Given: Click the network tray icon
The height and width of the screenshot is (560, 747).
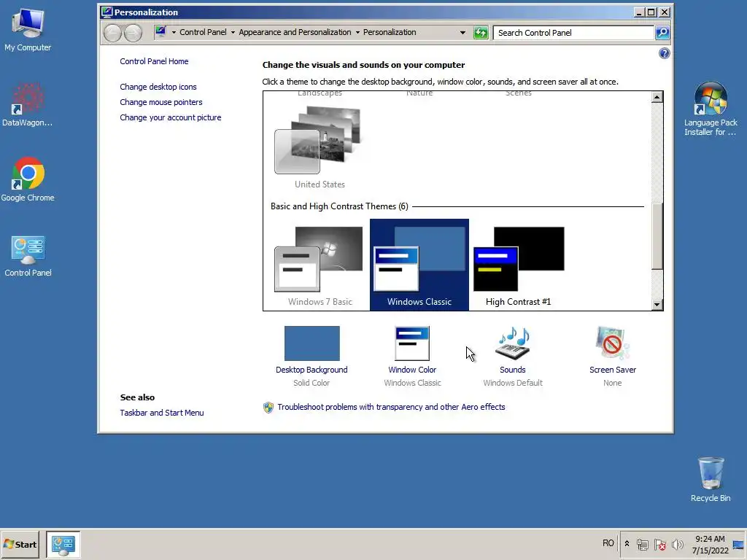Looking at the screenshot, I should (x=642, y=544).
